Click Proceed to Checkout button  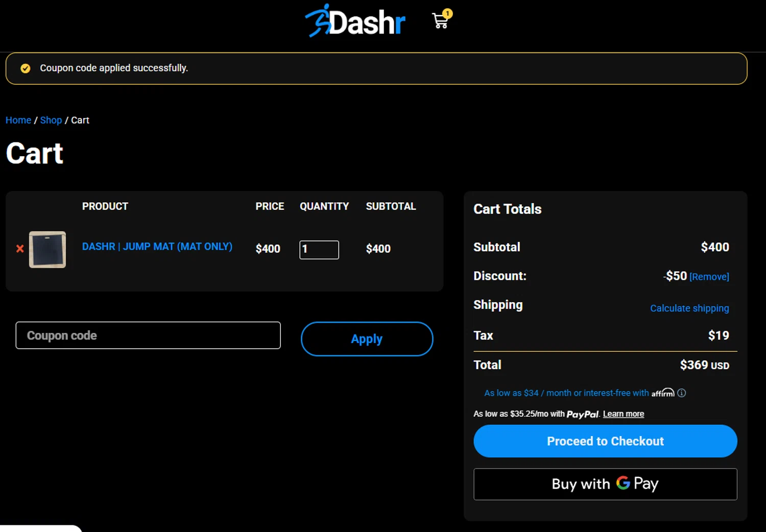606,441
